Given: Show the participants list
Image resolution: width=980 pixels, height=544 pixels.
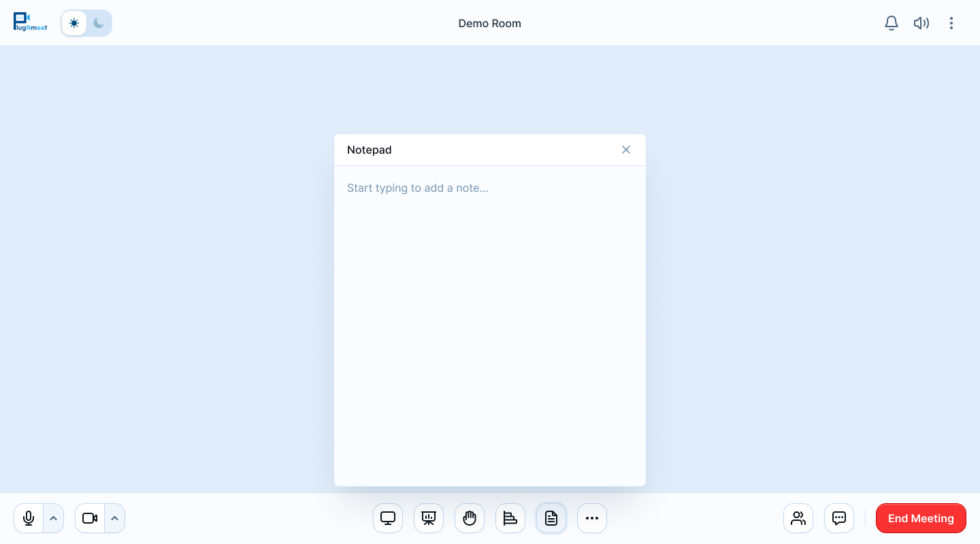Looking at the screenshot, I should pos(798,518).
